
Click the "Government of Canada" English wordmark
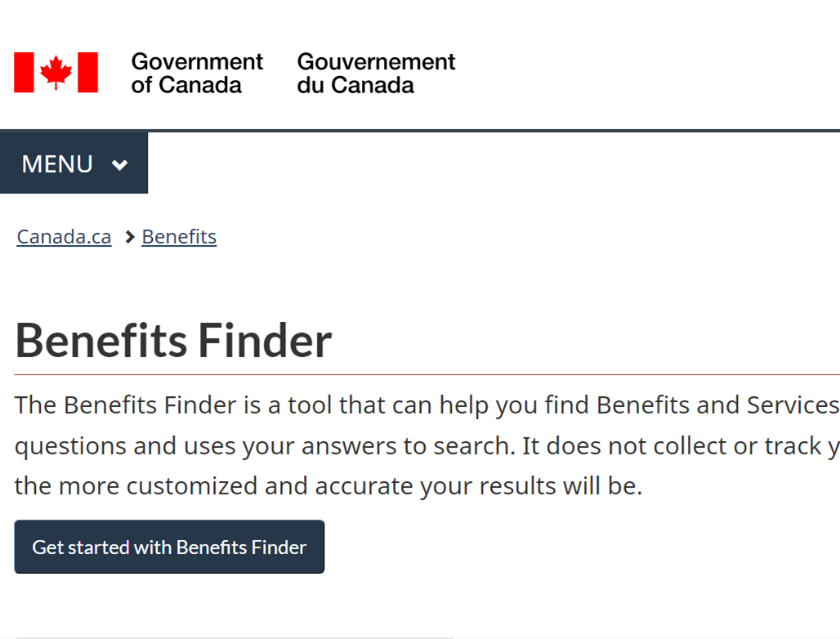197,74
